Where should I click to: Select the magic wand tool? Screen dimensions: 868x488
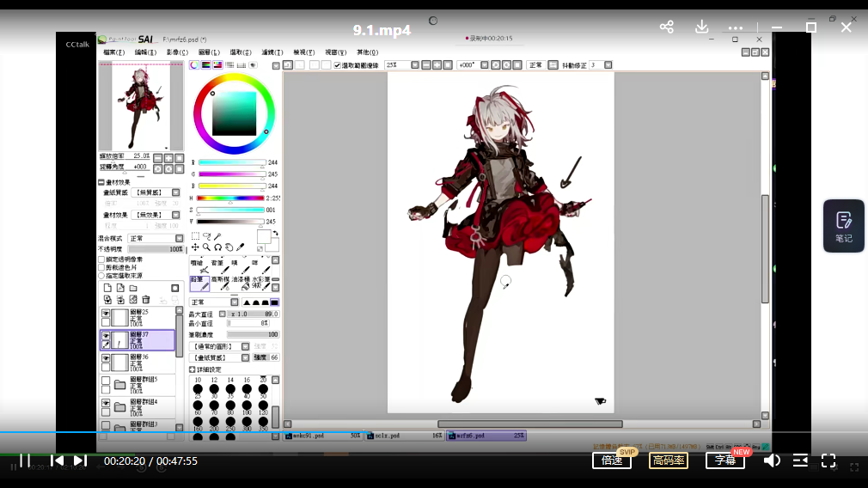pos(217,236)
